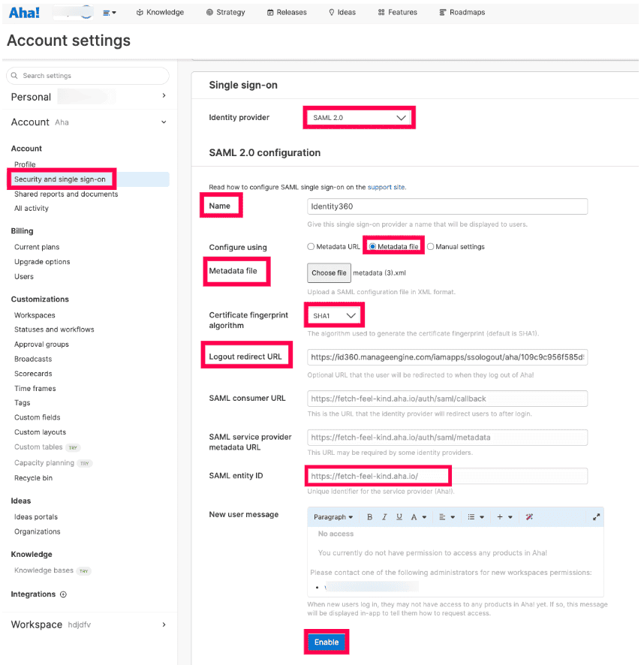
Task: Open Approval groups
Action: pos(41,345)
